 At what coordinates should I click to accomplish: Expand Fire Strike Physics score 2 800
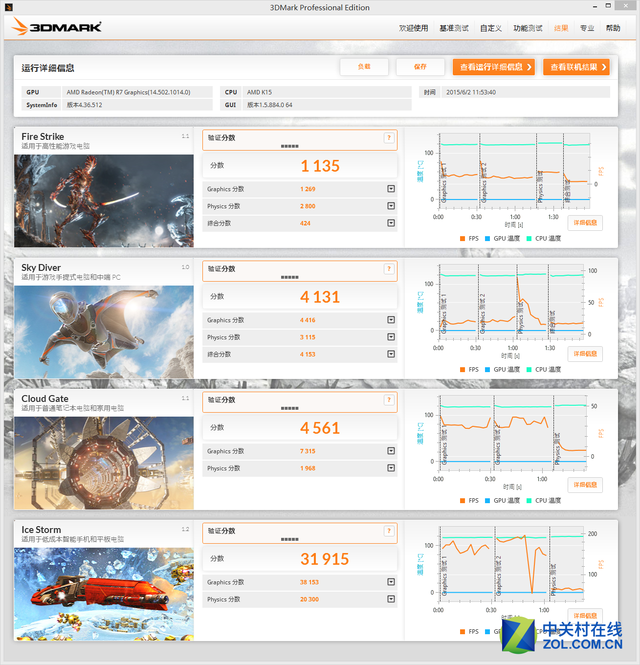click(391, 206)
